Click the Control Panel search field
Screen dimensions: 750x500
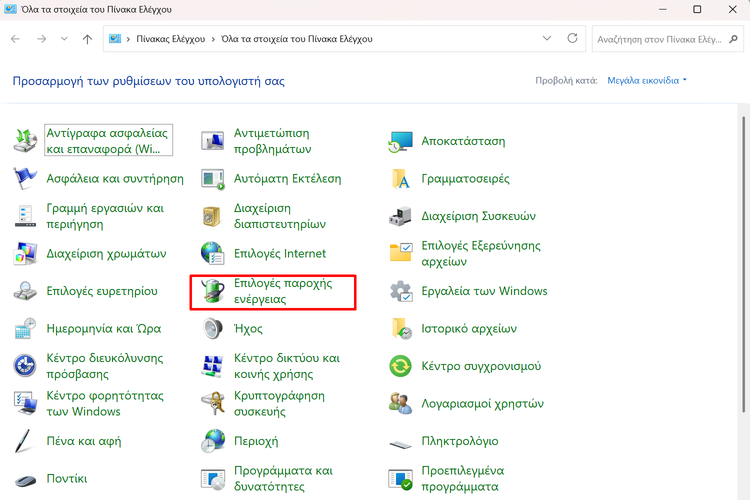click(658, 39)
